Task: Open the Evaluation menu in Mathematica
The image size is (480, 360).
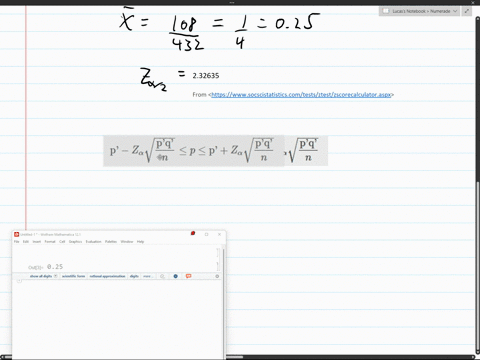Action: coord(93,242)
